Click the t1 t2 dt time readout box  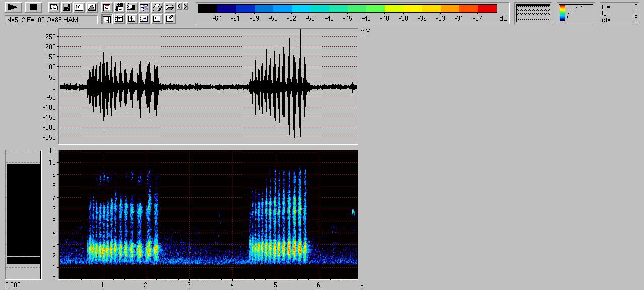point(620,13)
